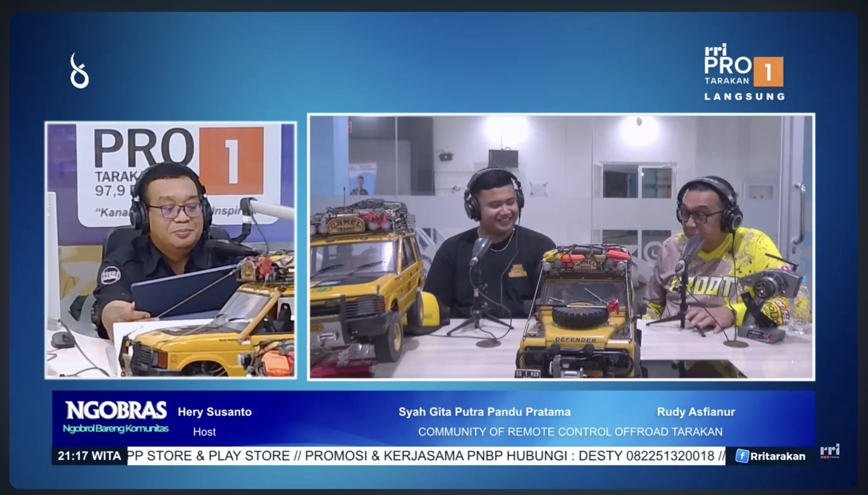Click the Facebook icon beside Rritarakan

point(742,456)
